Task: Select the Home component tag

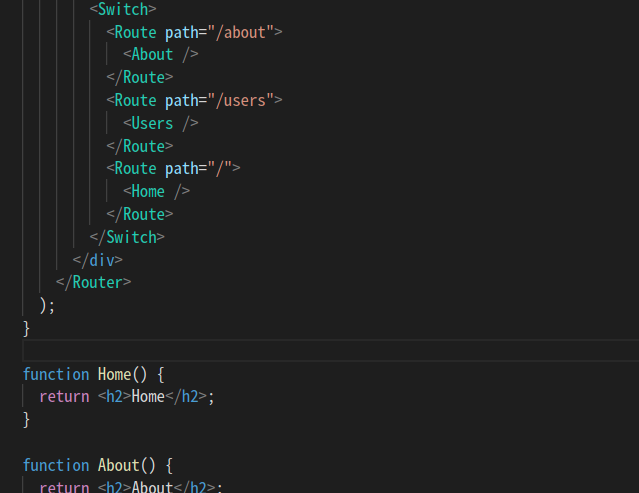Action: pos(156,191)
